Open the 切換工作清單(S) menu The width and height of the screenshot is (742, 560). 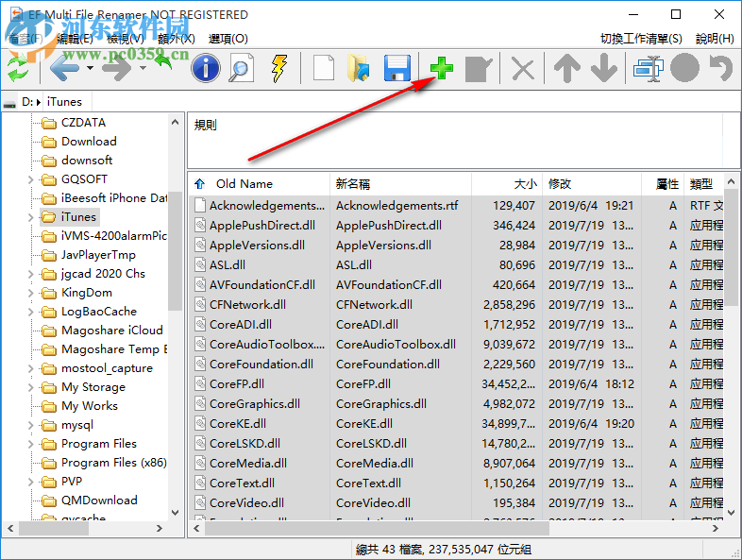641,39
